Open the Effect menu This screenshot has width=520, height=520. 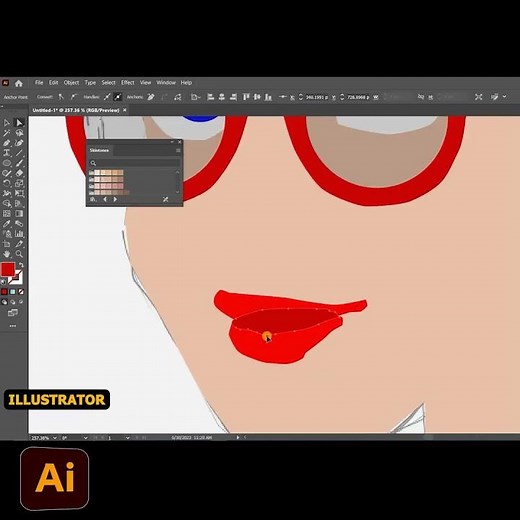tap(128, 83)
